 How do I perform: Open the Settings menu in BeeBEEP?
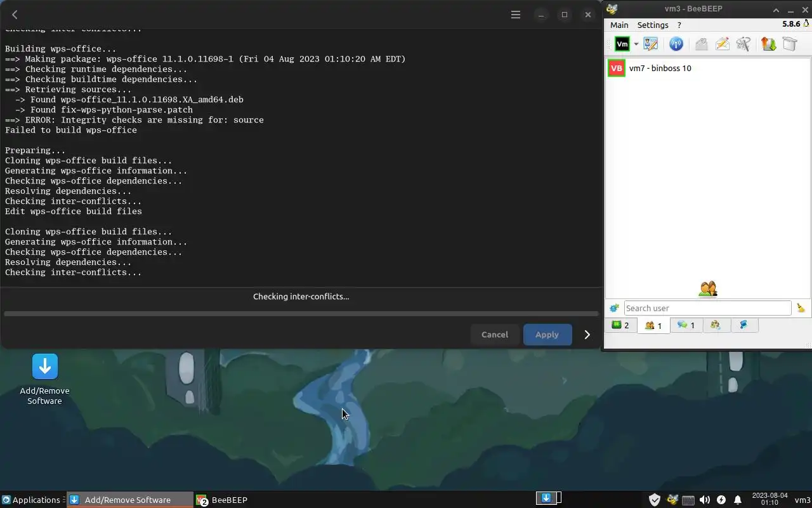click(x=653, y=25)
